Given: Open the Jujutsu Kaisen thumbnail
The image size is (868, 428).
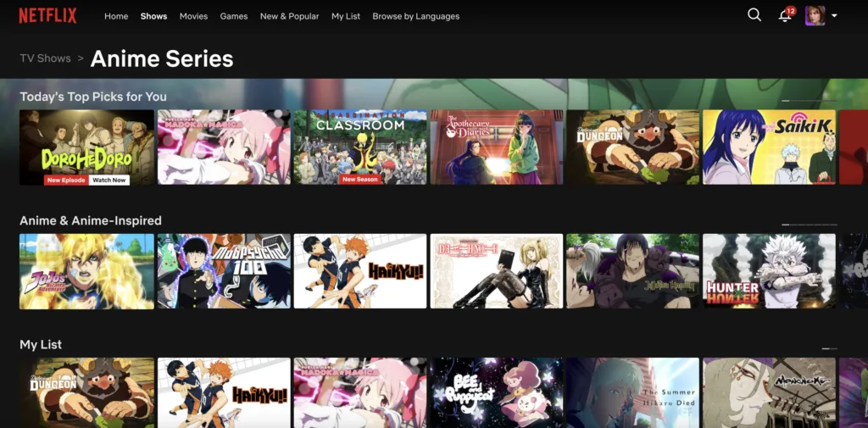Looking at the screenshot, I should [x=632, y=271].
